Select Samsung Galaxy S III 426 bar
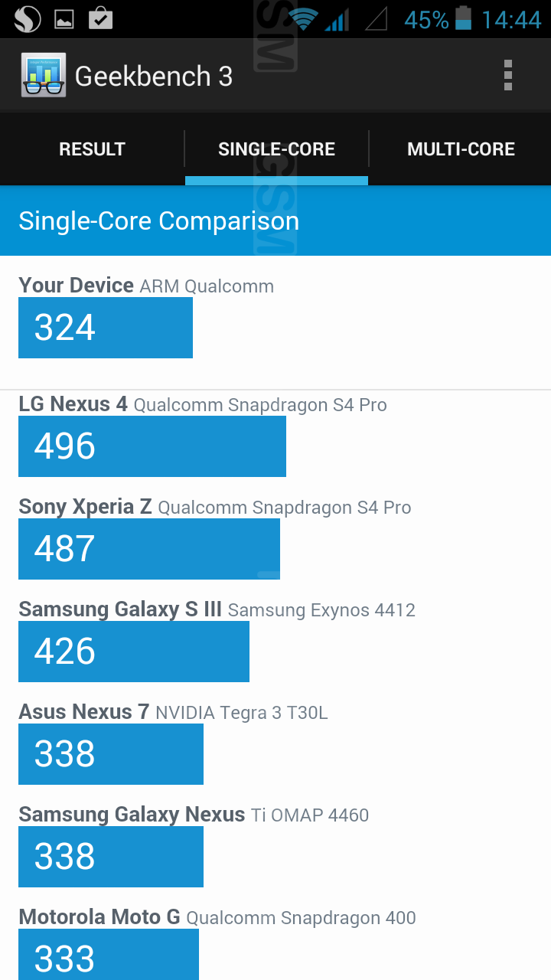This screenshot has height=980, width=551. coord(134,652)
